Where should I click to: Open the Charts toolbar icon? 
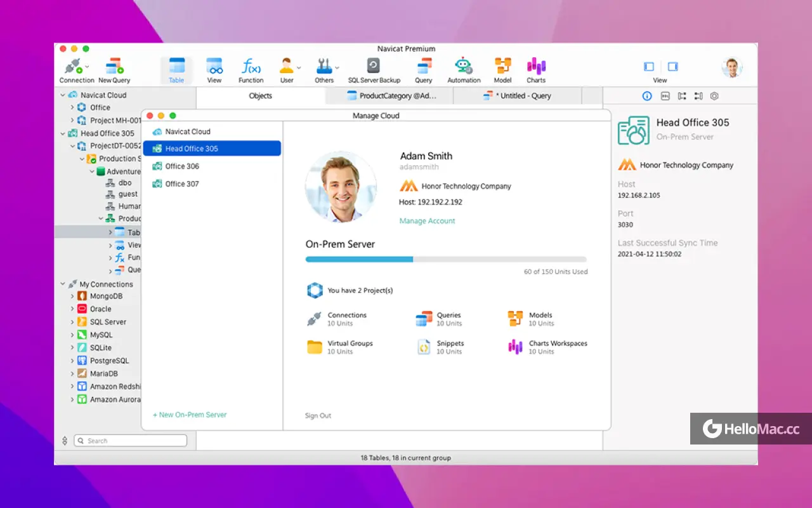(x=536, y=66)
